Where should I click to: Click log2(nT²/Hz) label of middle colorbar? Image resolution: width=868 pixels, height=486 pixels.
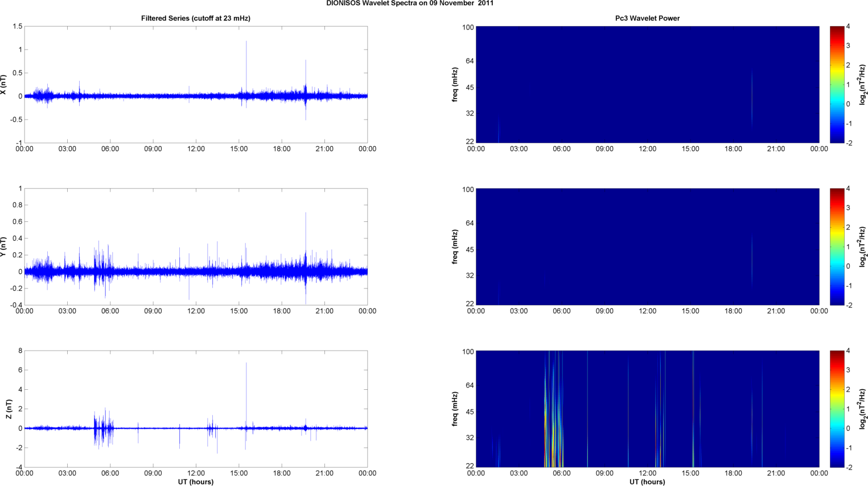[x=863, y=246]
